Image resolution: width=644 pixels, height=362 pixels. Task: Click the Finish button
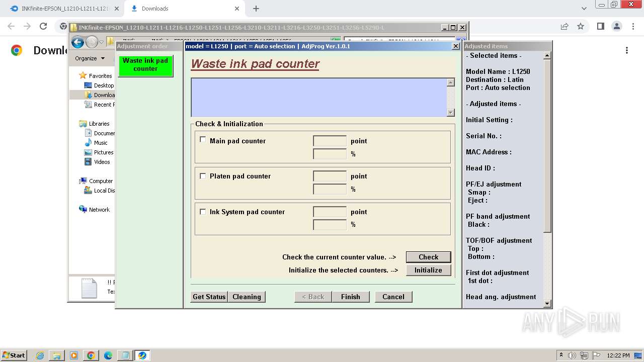pyautogui.click(x=350, y=297)
